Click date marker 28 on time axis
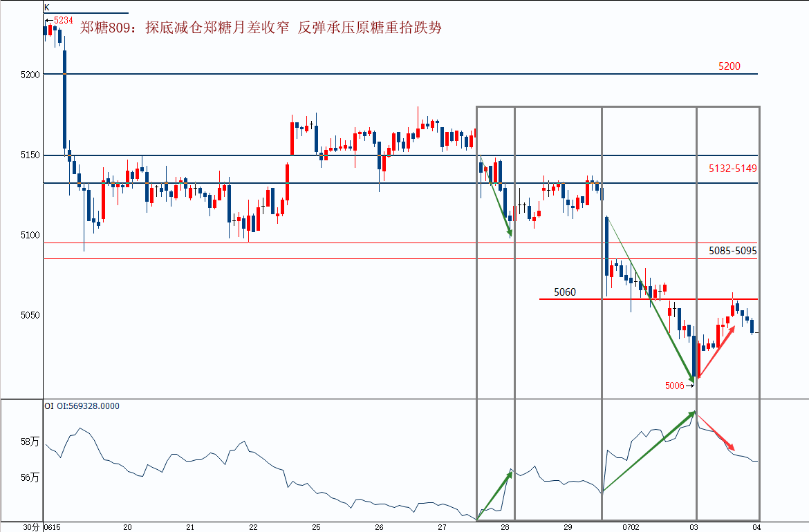809x532 pixels. click(x=505, y=527)
